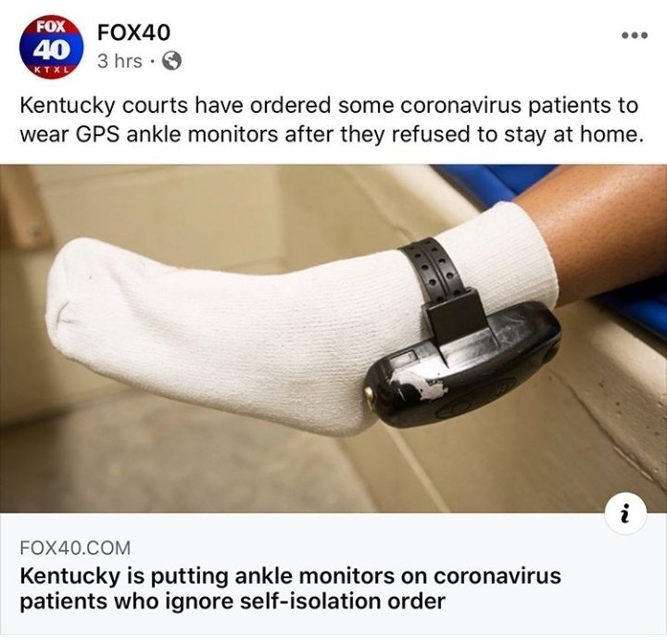Open the ankle monitor article image
667x644 pixels.
click(333, 338)
